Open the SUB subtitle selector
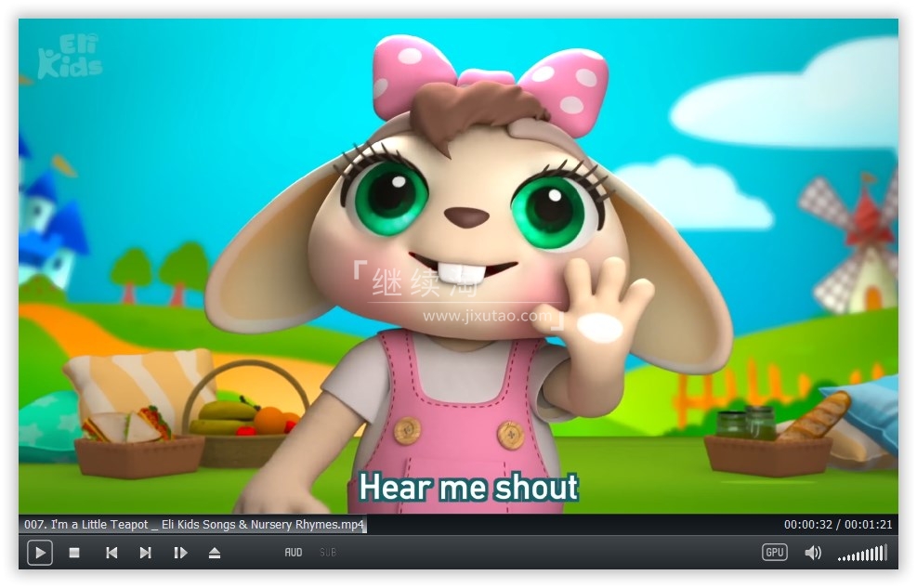The image size is (917, 588). [328, 553]
